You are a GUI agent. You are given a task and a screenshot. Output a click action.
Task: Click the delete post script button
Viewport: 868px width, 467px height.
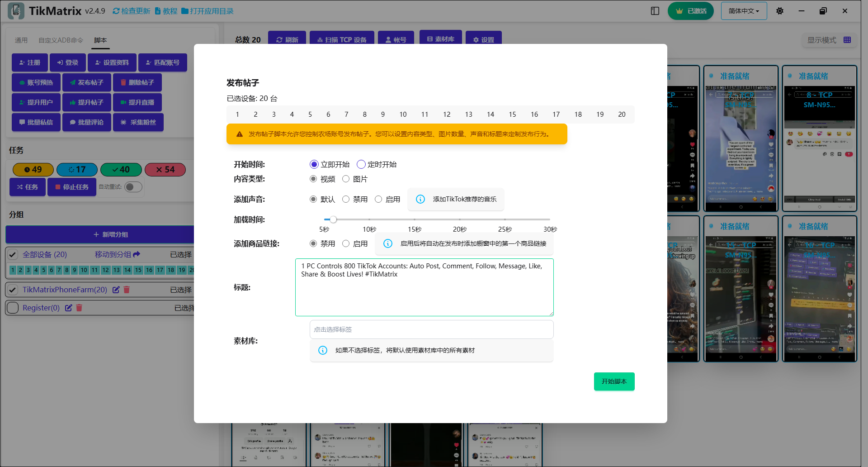tap(137, 82)
